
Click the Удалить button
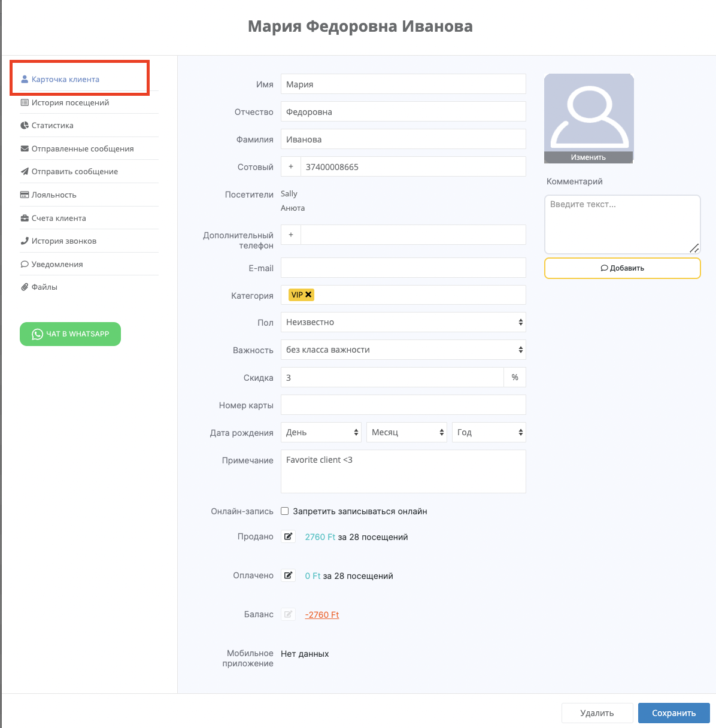point(597,713)
